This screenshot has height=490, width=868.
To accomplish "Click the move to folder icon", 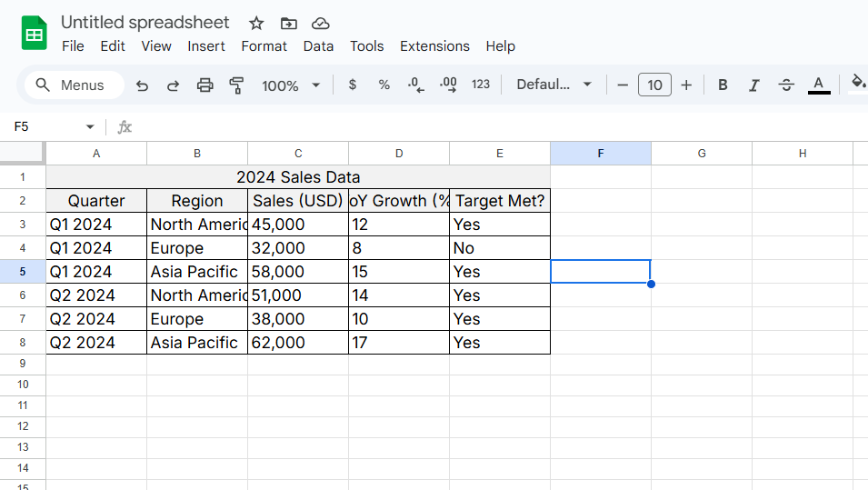I will (288, 24).
